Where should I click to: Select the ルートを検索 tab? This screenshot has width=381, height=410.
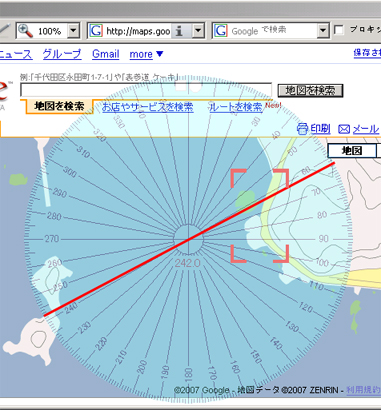pyautogui.click(x=236, y=107)
